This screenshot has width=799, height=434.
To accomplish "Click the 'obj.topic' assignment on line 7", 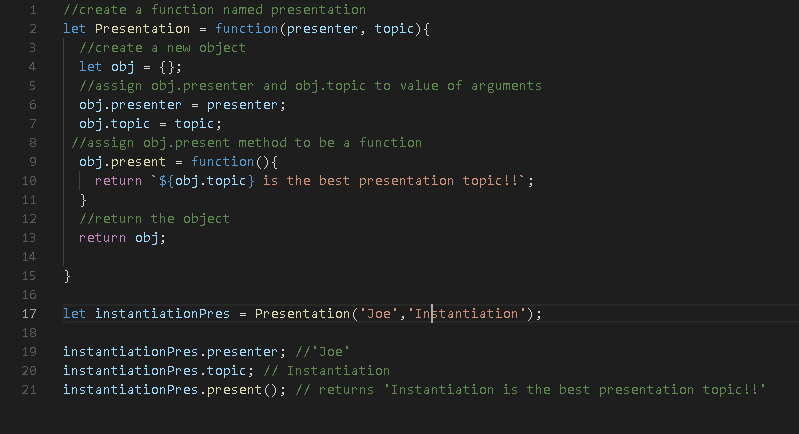I will [x=114, y=124].
